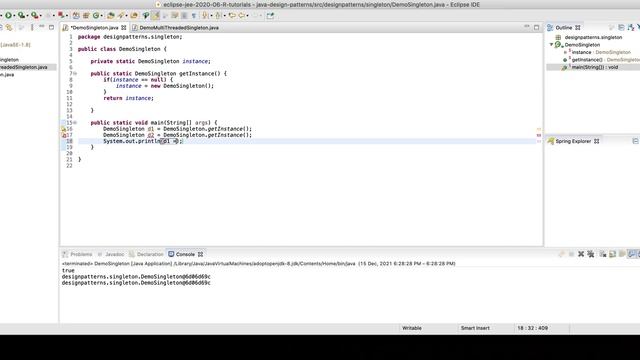
Task: Open the Spring Explorer view tab
Action: pos(573,141)
